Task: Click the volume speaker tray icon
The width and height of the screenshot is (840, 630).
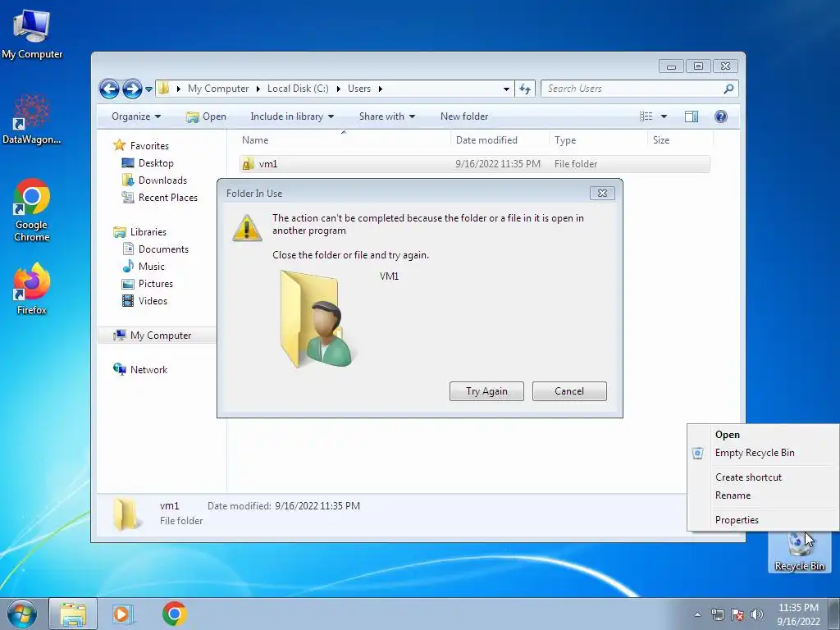Action: 757,614
